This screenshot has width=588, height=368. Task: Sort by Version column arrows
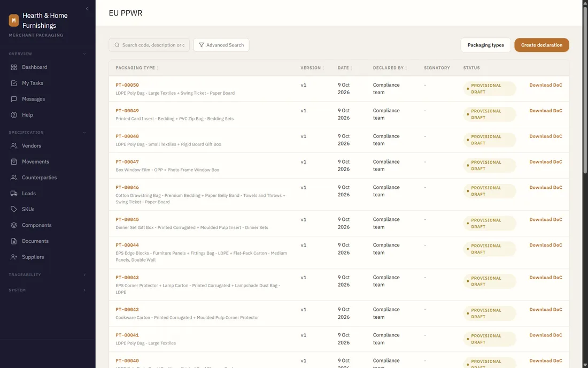point(323,68)
